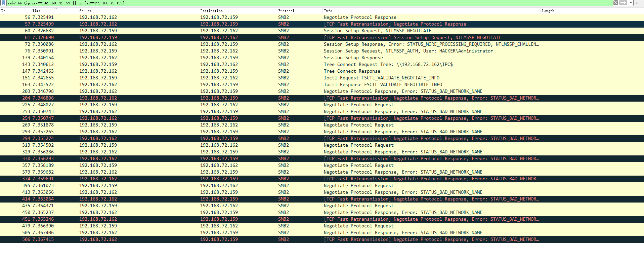Sort by the Protocol column header
The image size is (644, 255).
tap(300, 11)
